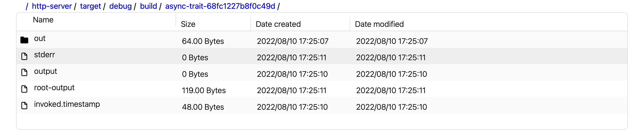This screenshot has height=137, width=644.
Task: Navigate to build breadcrumb
Action: (x=149, y=6)
